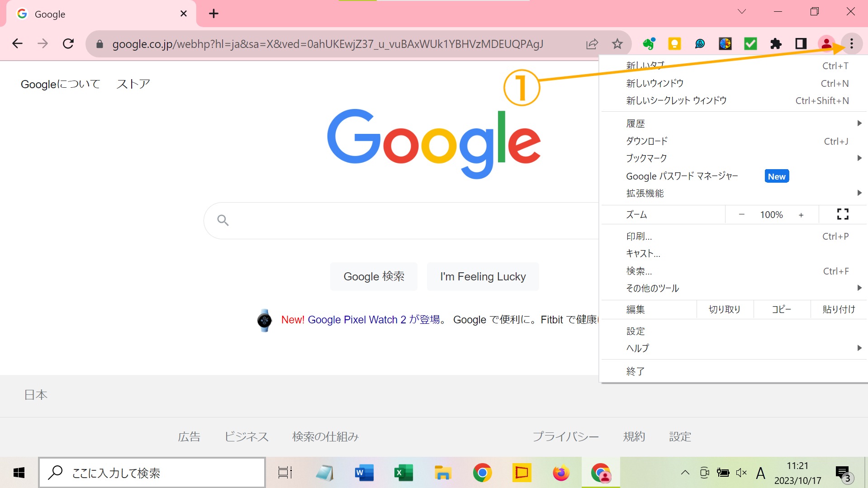
Task: Select 新しいウィンドウ menu item
Action: pyautogui.click(x=733, y=83)
